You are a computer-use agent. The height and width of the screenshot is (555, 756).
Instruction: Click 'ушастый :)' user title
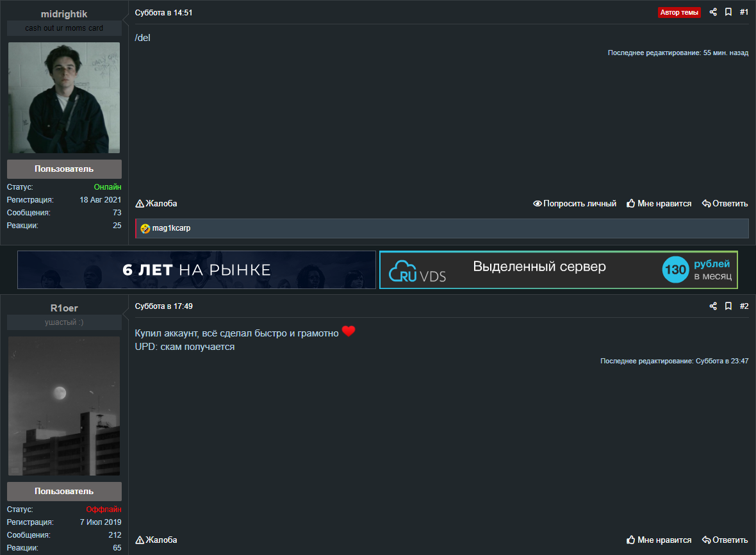tap(64, 322)
